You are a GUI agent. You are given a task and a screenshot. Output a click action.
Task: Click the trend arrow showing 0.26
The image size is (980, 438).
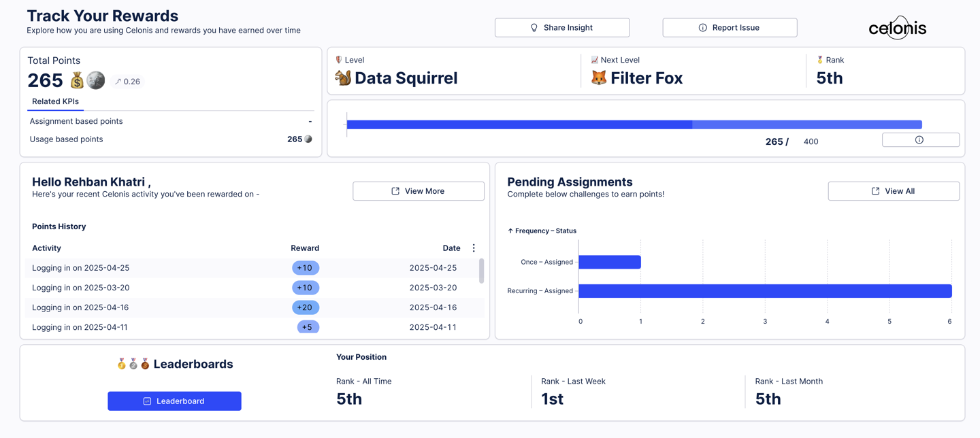127,82
